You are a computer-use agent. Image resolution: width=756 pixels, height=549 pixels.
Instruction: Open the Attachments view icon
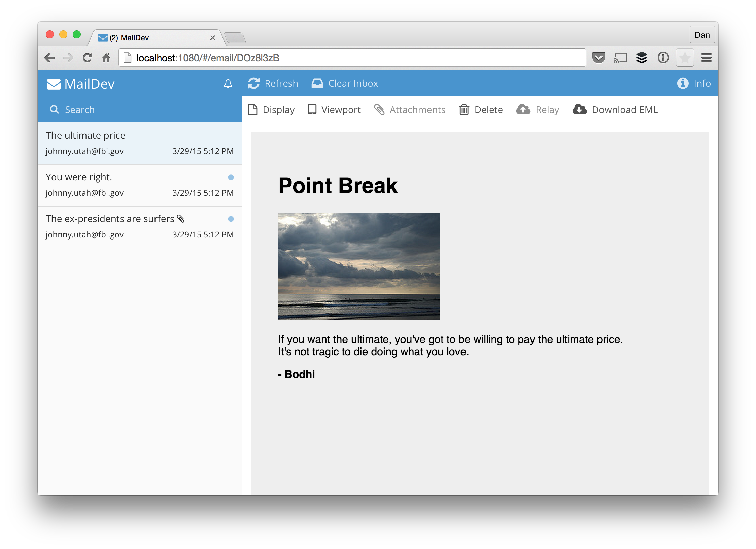pyautogui.click(x=380, y=109)
